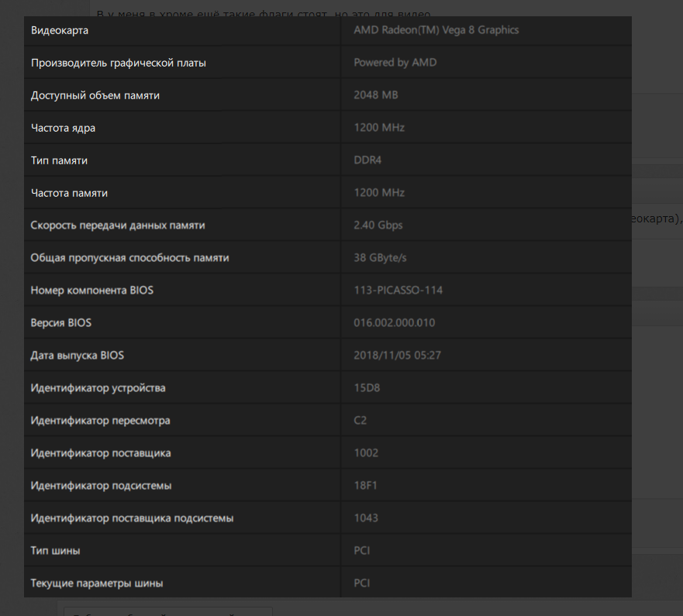Click the "2018/11/05 05:27" BIOS date
Screen dimensions: 683x616
point(397,356)
